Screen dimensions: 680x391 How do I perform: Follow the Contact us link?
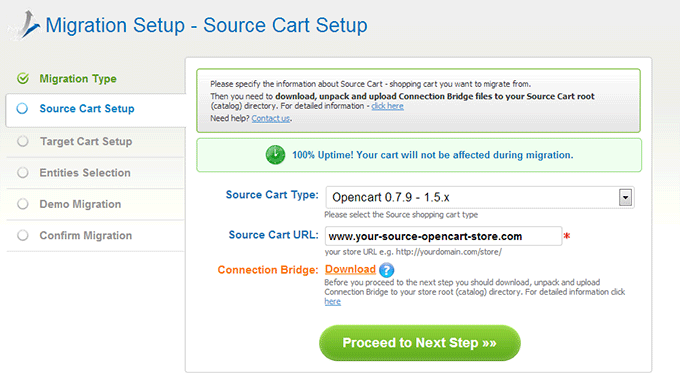[271, 118]
